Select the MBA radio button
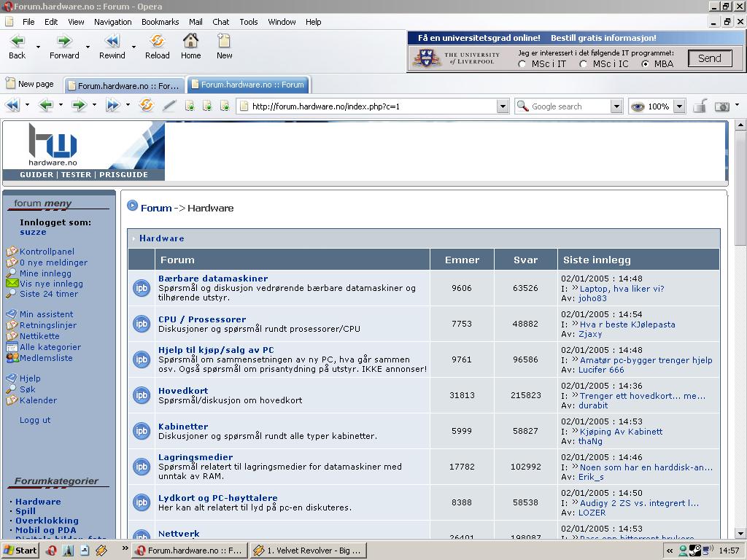 645,64
